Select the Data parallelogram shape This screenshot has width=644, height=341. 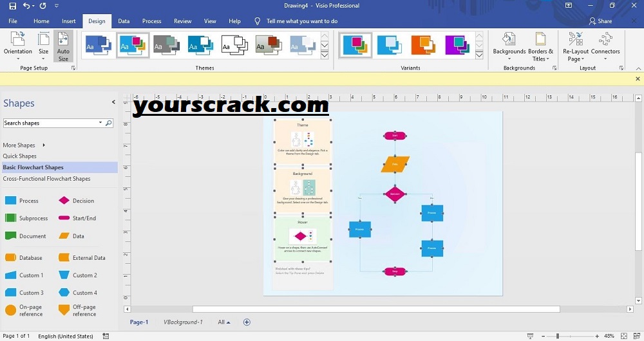64,236
